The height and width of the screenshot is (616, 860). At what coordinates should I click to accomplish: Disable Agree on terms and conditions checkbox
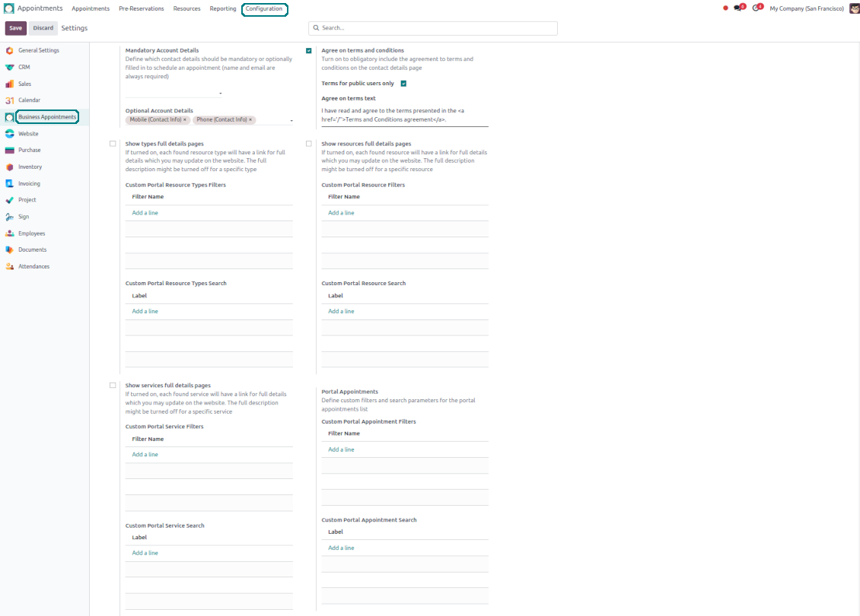(309, 51)
